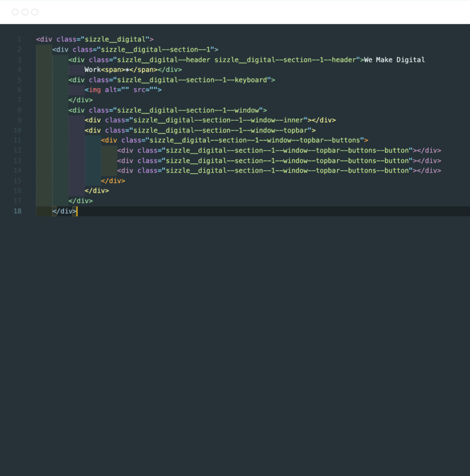Click the "sizzle__digital--section--1--window" string on line 8
This screenshot has height=476, width=470.
[x=188, y=110]
